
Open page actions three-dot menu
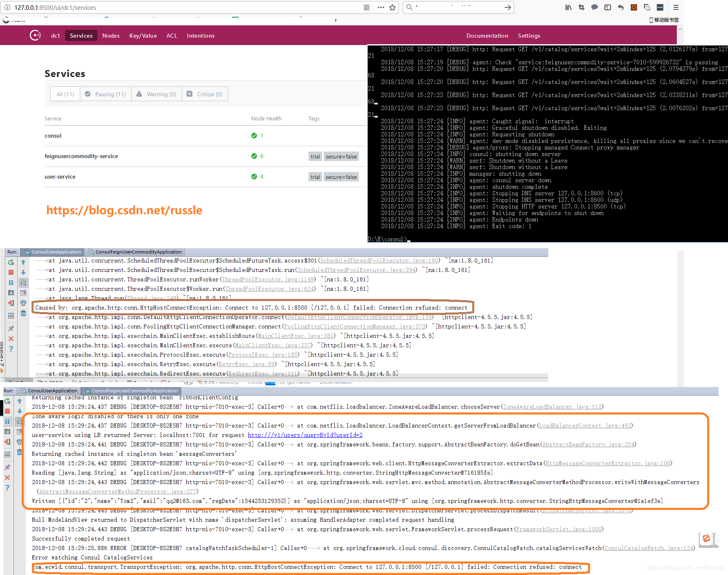coord(381,7)
